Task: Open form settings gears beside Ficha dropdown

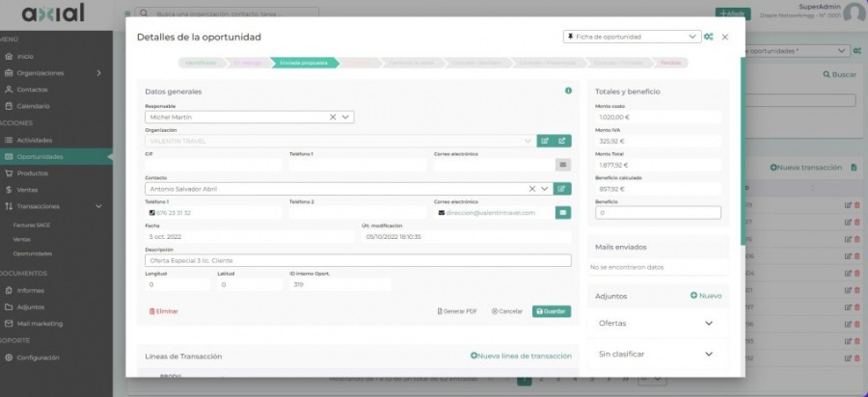Action: [709, 37]
